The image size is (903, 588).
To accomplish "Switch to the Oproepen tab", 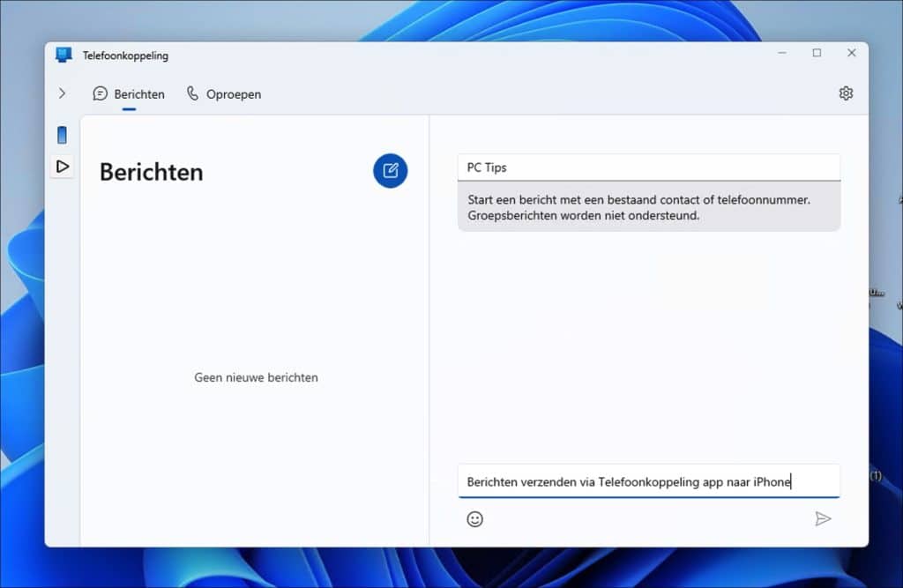I will 224,93.
